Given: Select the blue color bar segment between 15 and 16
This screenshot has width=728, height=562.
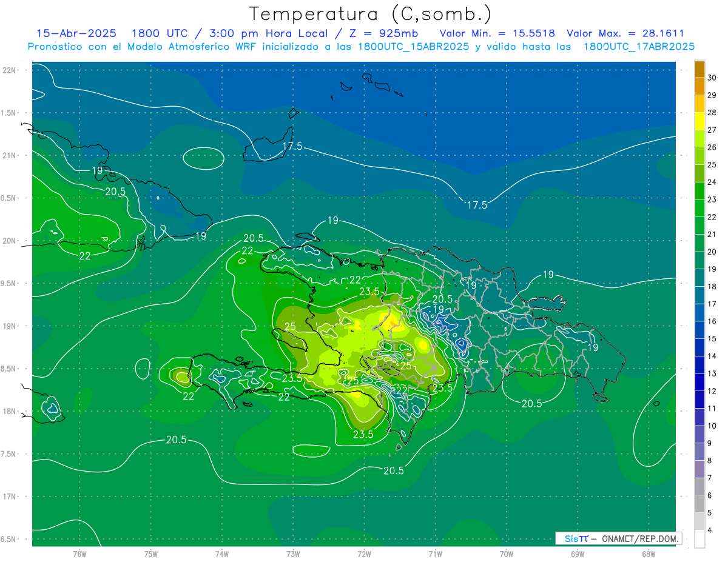Looking at the screenshot, I should pos(699,331).
